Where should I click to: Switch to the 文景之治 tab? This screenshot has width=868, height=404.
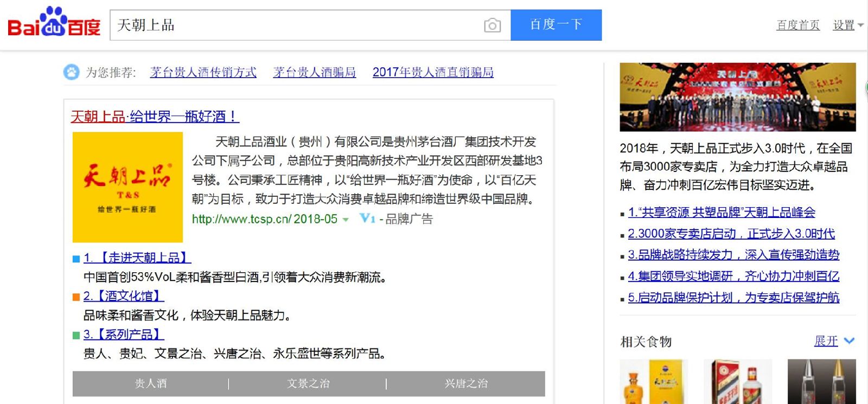click(308, 384)
